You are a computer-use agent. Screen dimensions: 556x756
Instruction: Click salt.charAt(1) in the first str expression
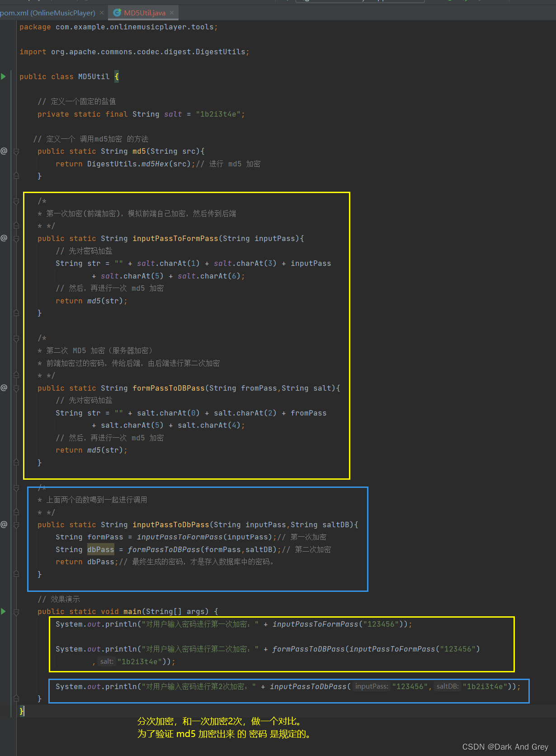169,264
